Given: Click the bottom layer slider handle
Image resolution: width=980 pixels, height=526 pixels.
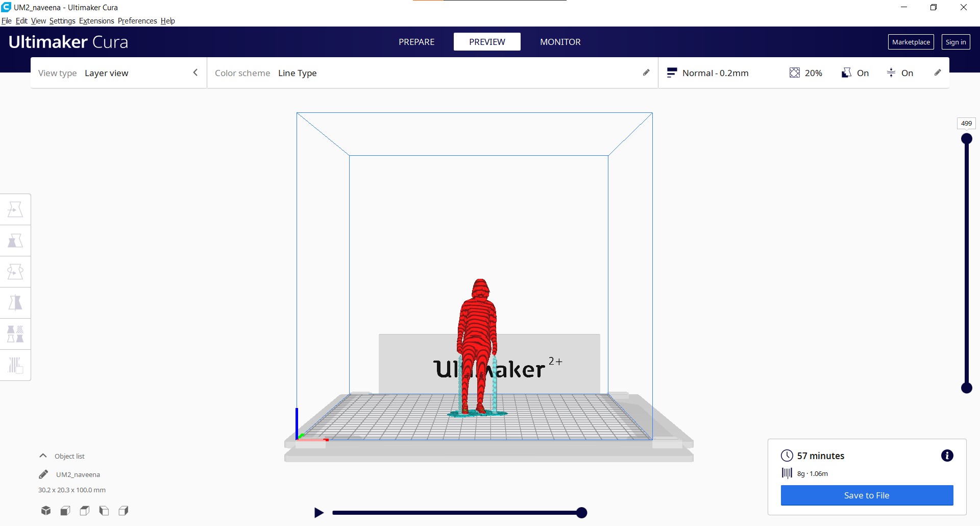Looking at the screenshot, I should coord(966,388).
